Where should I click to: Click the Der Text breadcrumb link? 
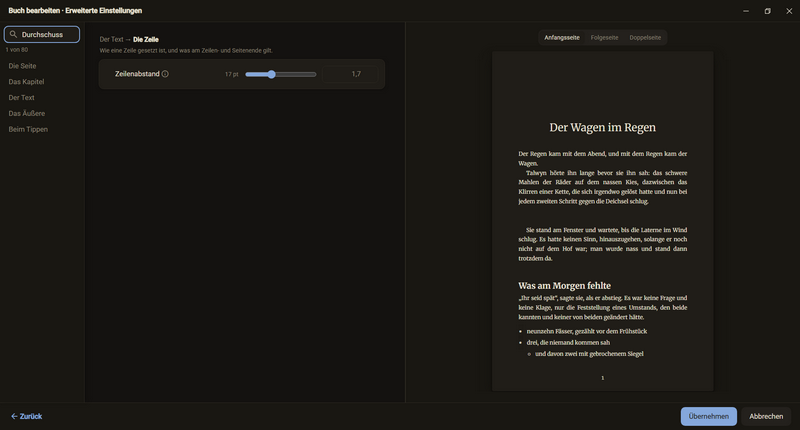click(111, 39)
